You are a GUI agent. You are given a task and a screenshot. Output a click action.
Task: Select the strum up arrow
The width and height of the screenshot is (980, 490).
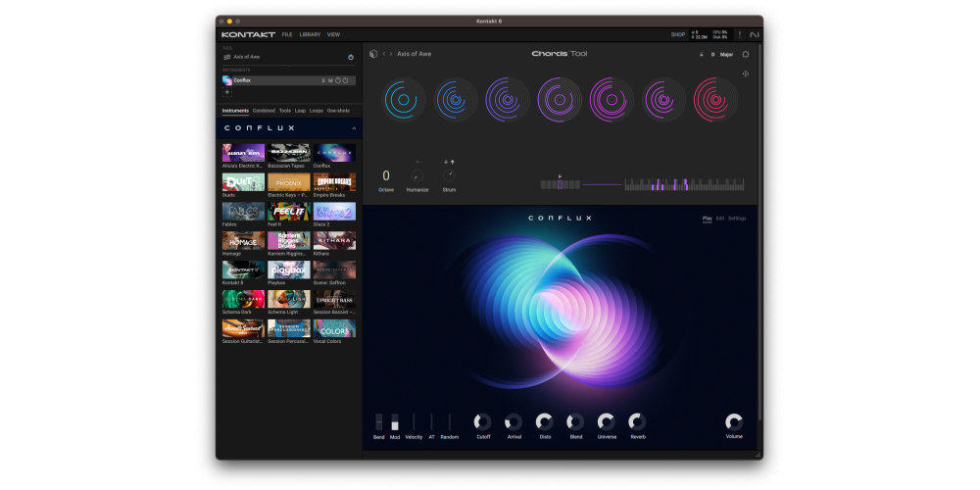click(452, 162)
